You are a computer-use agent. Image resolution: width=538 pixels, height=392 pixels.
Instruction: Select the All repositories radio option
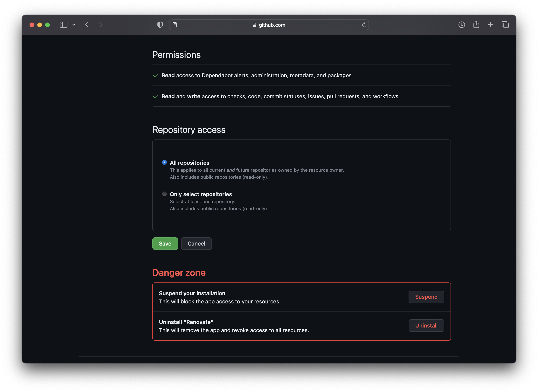[164, 163]
